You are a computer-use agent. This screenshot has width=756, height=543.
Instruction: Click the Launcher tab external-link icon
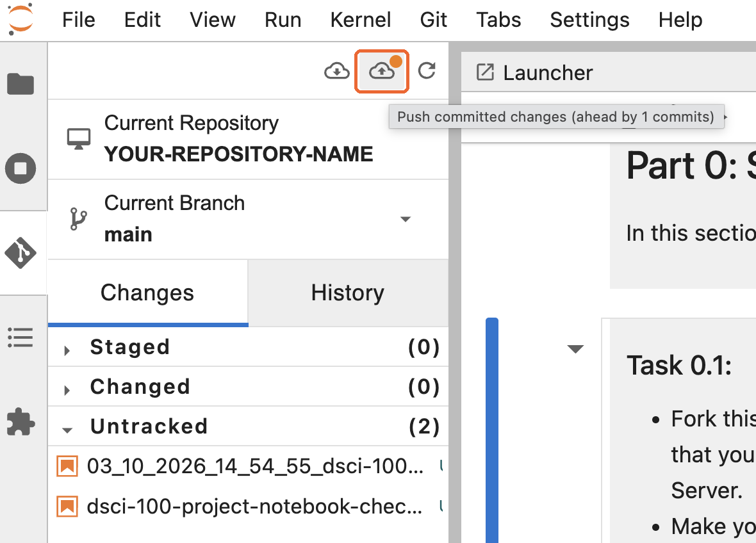coord(485,72)
